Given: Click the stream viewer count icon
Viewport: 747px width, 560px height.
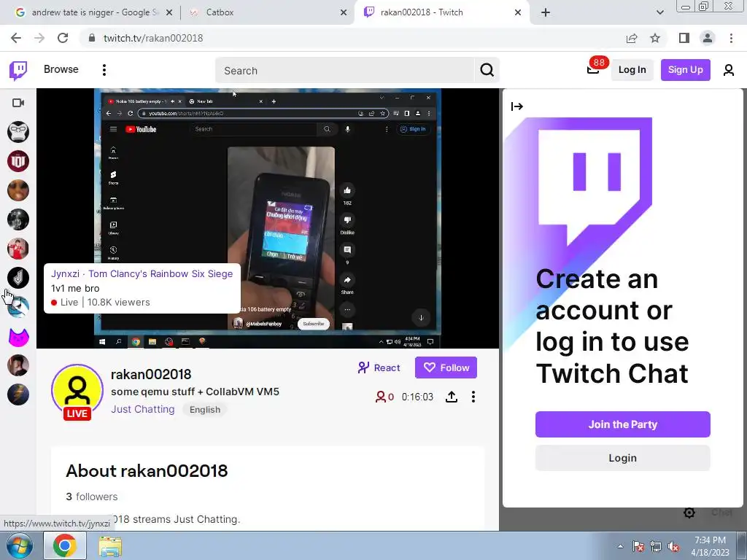Looking at the screenshot, I should pos(381,397).
